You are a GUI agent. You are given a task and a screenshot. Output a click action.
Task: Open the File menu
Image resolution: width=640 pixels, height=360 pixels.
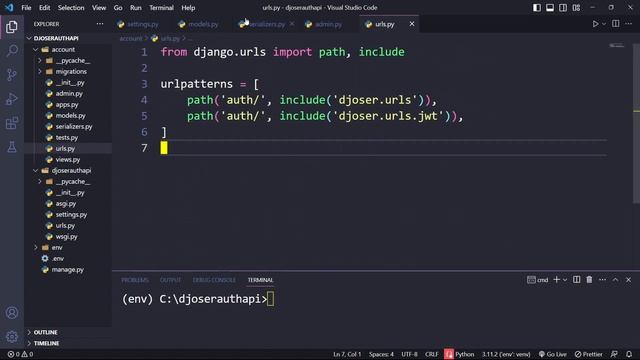(x=26, y=8)
